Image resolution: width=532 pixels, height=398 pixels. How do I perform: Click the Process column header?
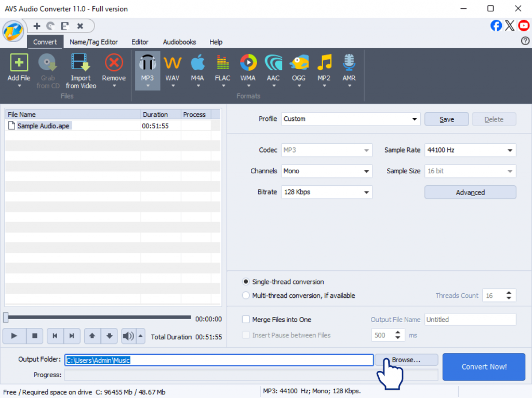[x=196, y=115]
